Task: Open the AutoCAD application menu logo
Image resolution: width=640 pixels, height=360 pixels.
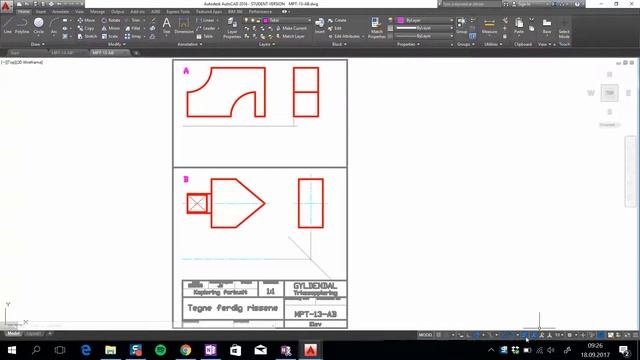Action: [x=6, y=6]
